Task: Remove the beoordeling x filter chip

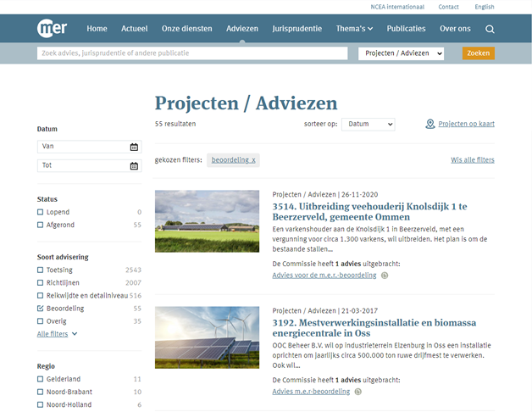Action: (x=234, y=160)
